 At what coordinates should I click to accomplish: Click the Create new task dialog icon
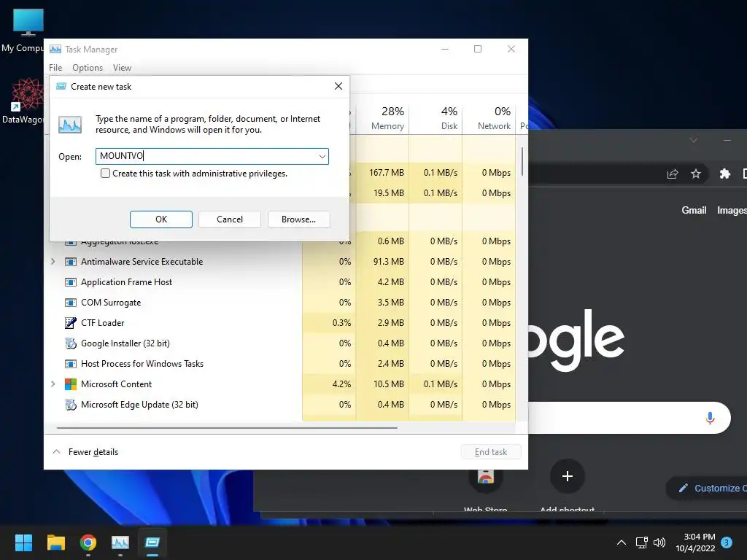click(x=61, y=86)
